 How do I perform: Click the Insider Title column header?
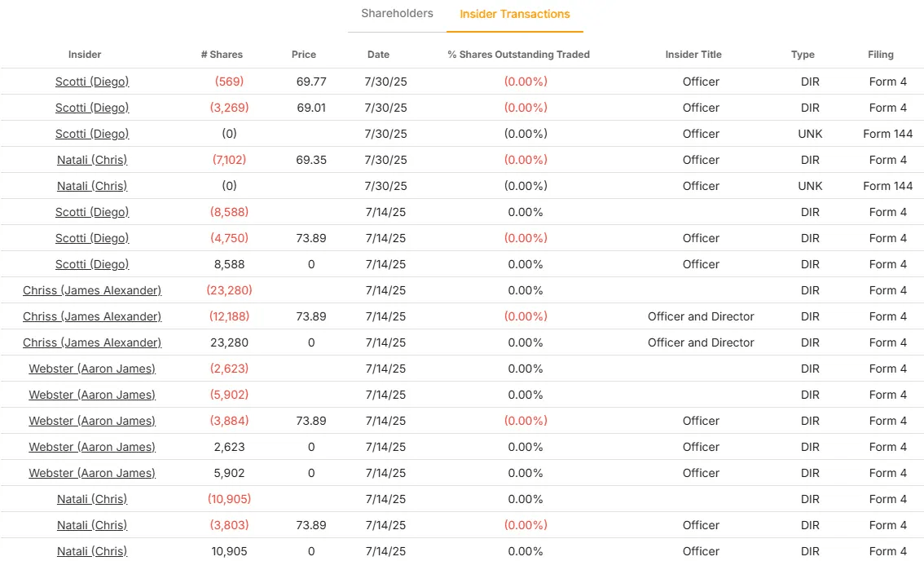(693, 55)
